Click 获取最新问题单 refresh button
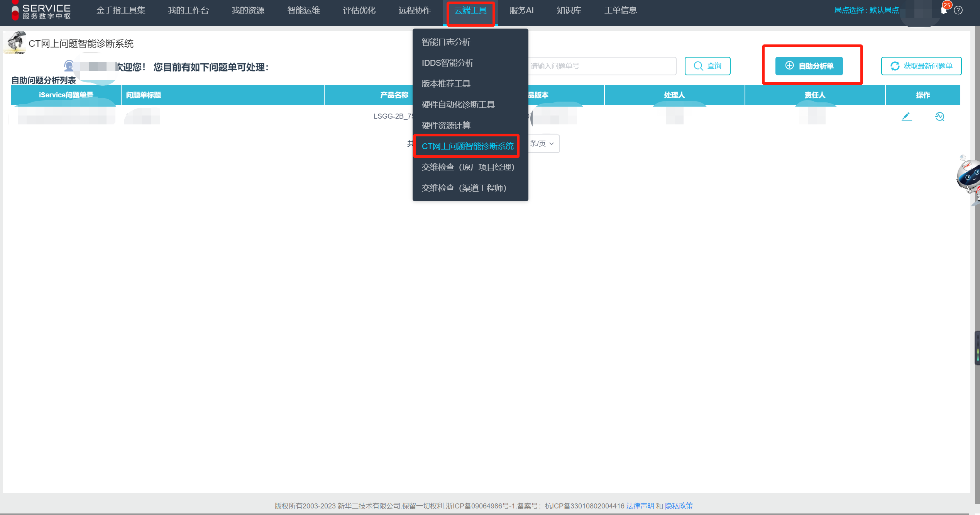This screenshot has height=515, width=980. [x=921, y=66]
